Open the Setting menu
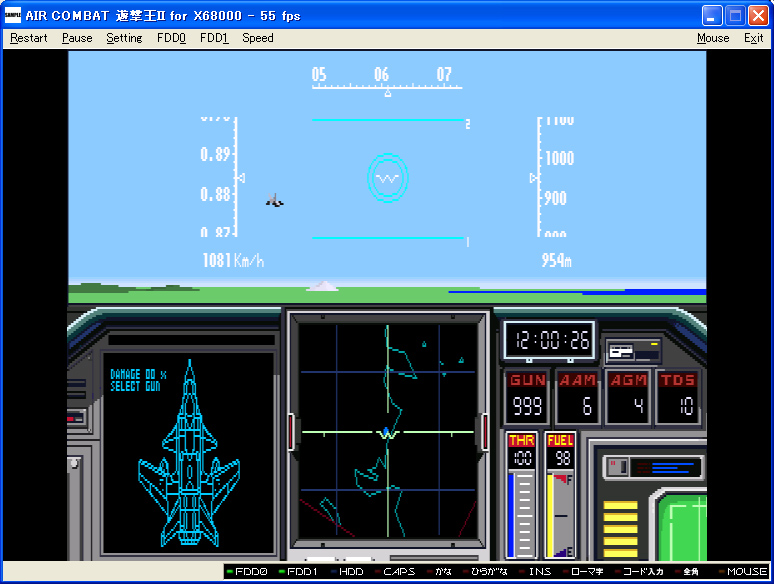Image resolution: width=774 pixels, height=584 pixels. [124, 38]
